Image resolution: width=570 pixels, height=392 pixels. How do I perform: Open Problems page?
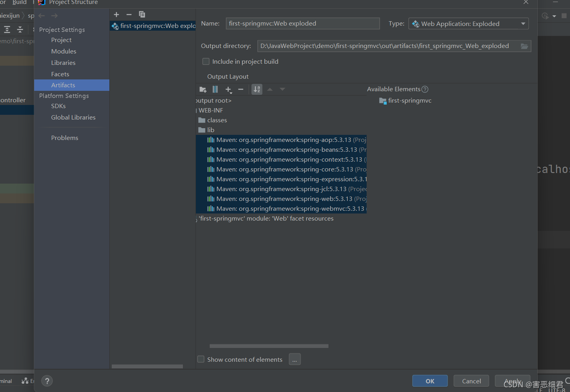point(65,138)
